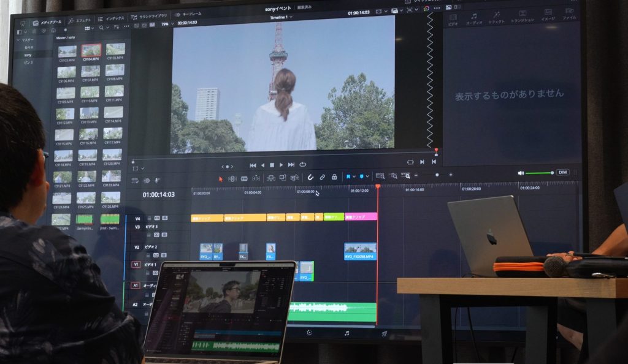This screenshot has width=628, height=364.
Task: Go to previous edit point icon
Action: [x=434, y=161]
